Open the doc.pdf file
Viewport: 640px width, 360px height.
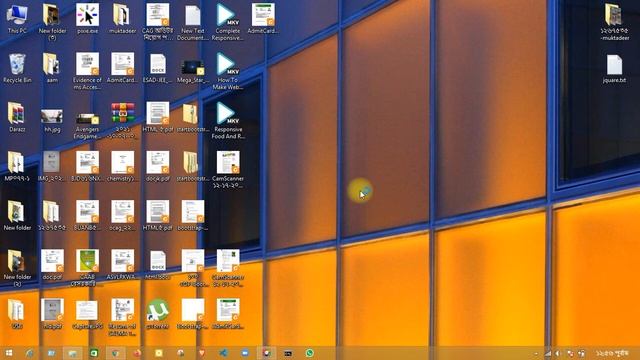[52, 264]
